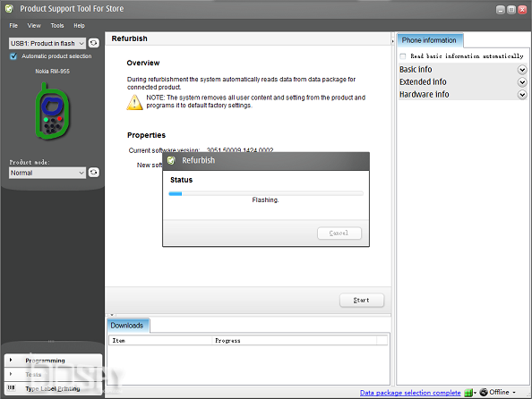Screen dimensions: 532x399
Task: Click the Offline globe icon
Action: tap(484, 392)
